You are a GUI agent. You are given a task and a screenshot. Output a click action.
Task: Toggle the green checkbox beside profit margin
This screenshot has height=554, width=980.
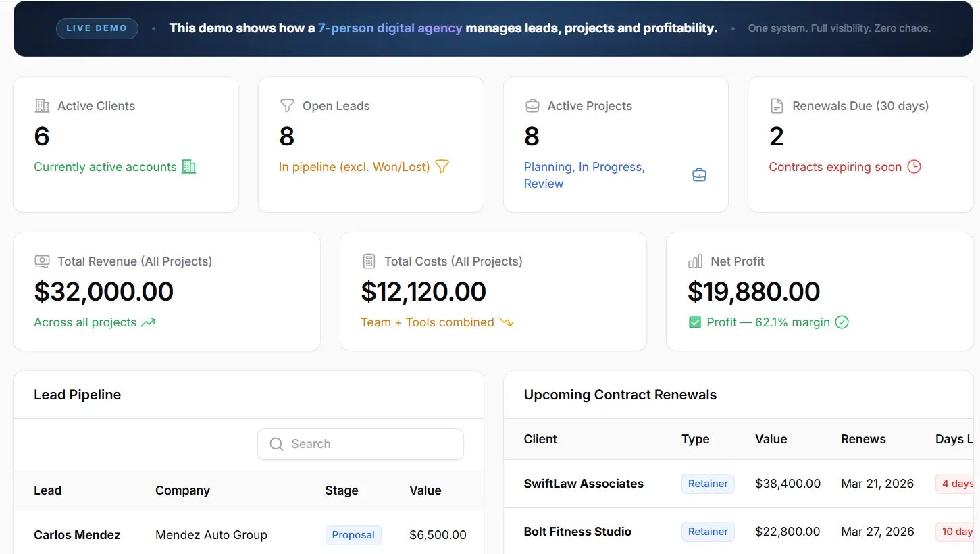tap(694, 322)
